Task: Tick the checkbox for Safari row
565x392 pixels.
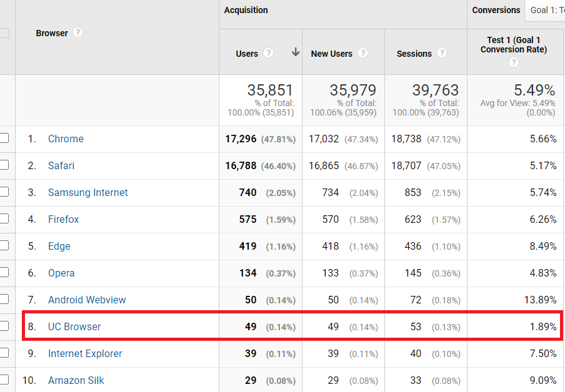Action: [x=4, y=165]
